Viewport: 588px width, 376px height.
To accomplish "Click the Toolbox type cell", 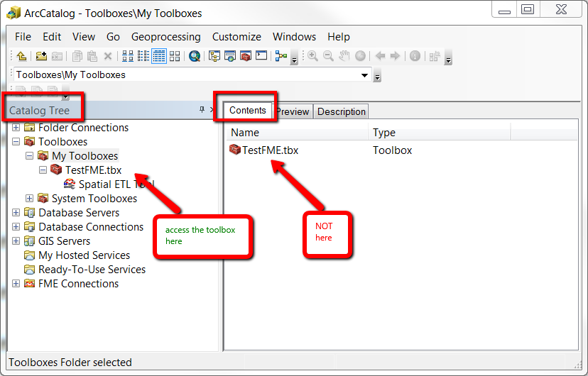I will [x=392, y=150].
